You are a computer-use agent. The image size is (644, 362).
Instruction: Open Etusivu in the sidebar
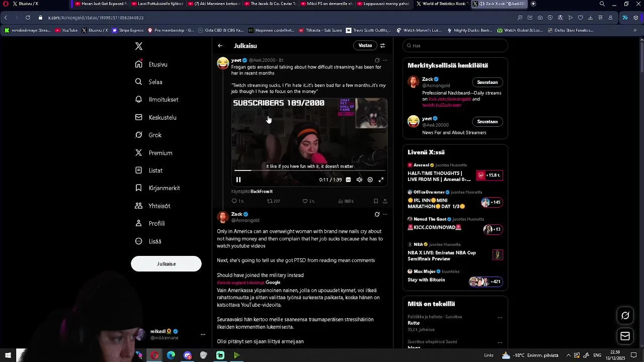point(151,64)
